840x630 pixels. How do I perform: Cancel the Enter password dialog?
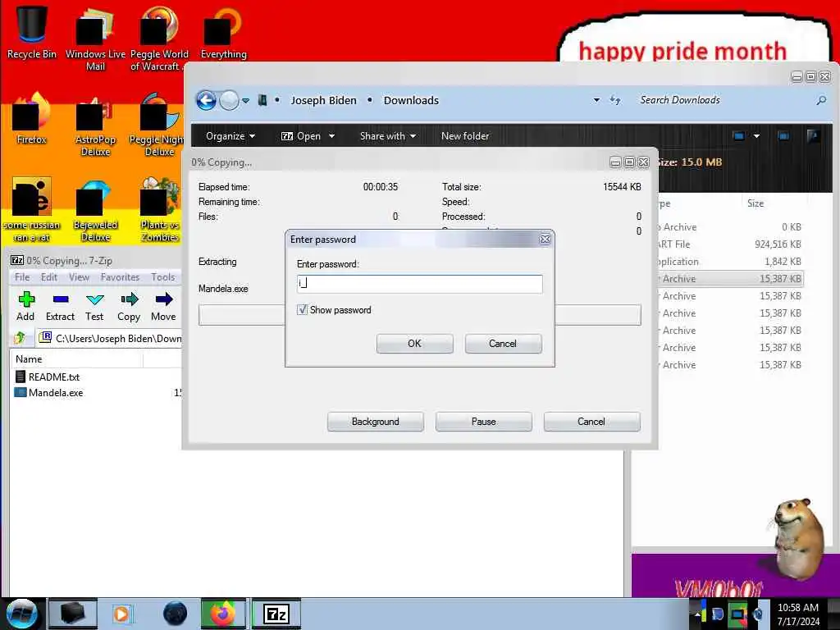click(503, 344)
